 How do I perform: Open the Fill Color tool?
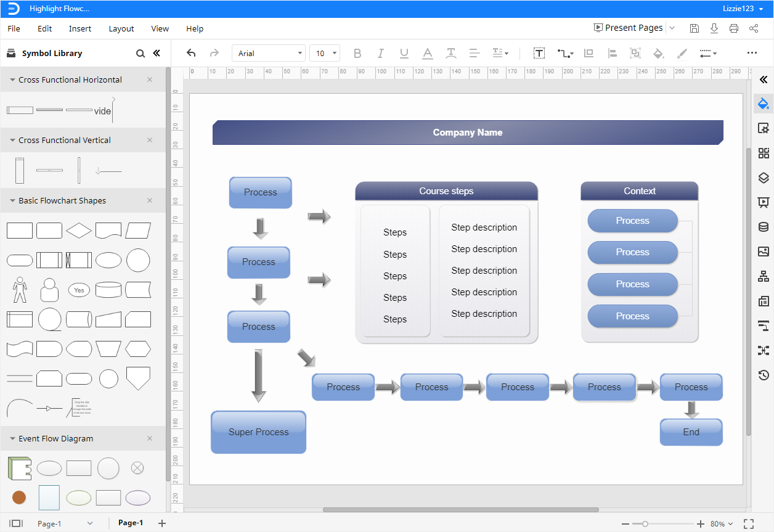pyautogui.click(x=658, y=53)
